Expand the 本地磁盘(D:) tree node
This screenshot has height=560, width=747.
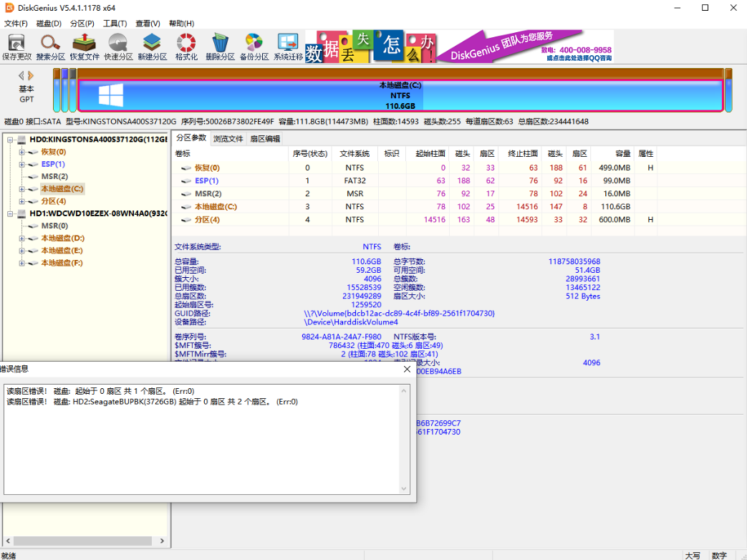click(22, 238)
